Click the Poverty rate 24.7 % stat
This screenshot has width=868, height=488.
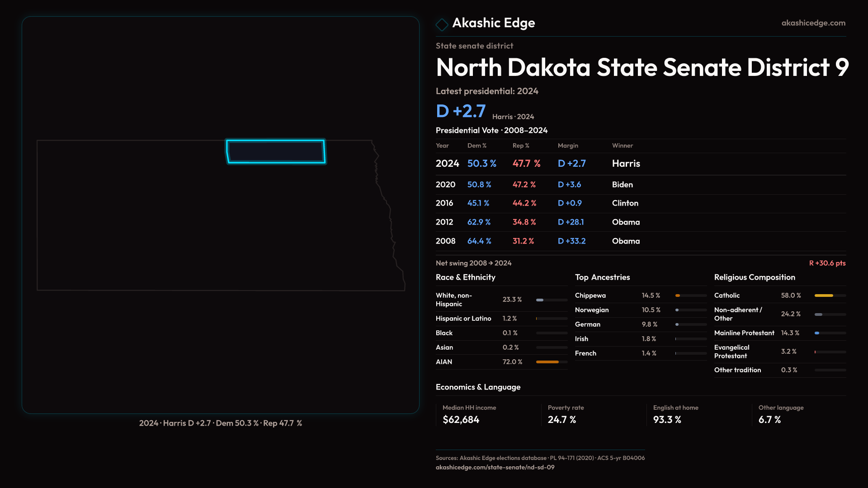click(x=561, y=420)
